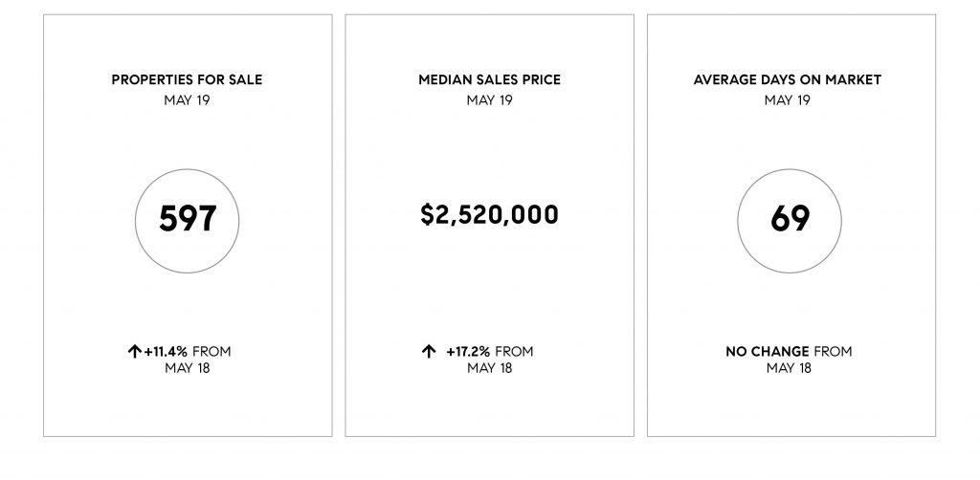Click the up arrow beside +17.2%
The image size is (980, 480).
pyautogui.click(x=428, y=352)
